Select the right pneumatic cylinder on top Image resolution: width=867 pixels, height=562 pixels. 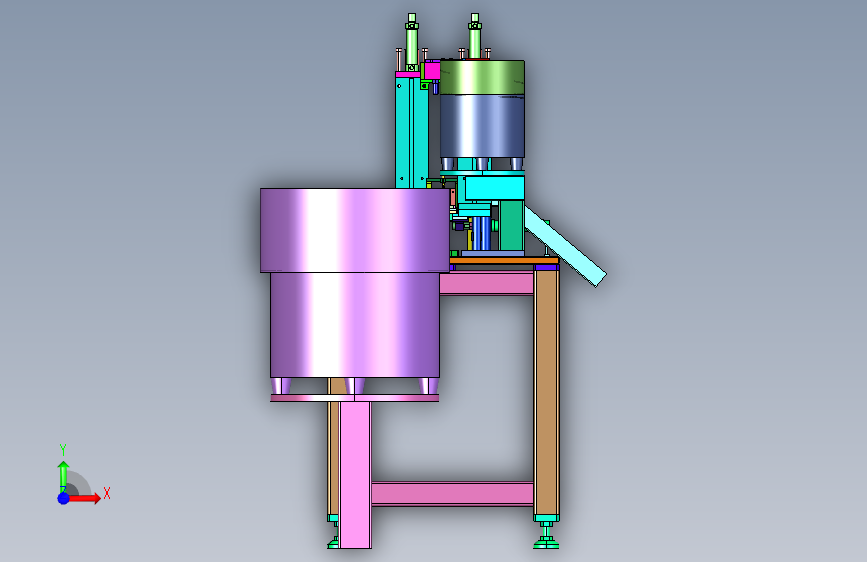tap(474, 37)
